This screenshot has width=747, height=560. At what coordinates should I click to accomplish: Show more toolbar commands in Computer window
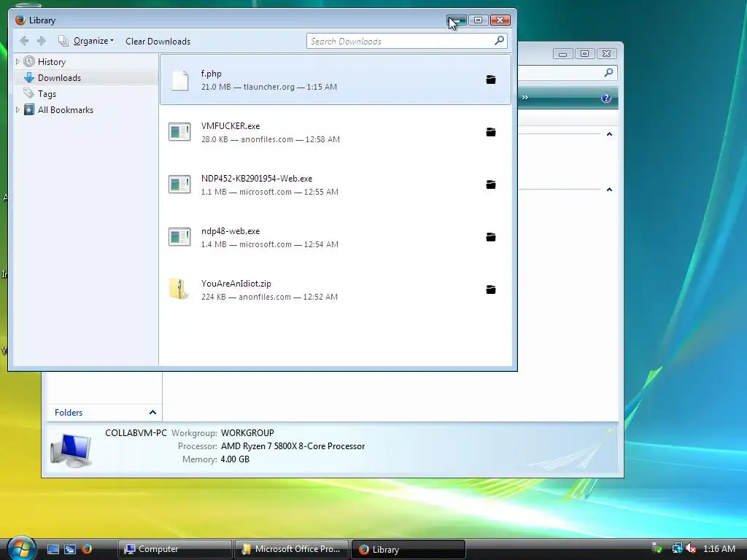click(525, 97)
